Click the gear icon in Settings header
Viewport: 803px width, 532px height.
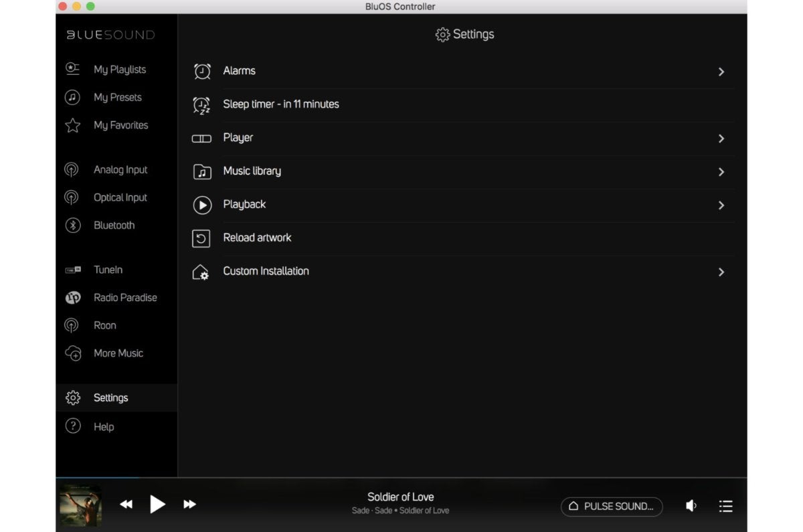pyautogui.click(x=442, y=35)
